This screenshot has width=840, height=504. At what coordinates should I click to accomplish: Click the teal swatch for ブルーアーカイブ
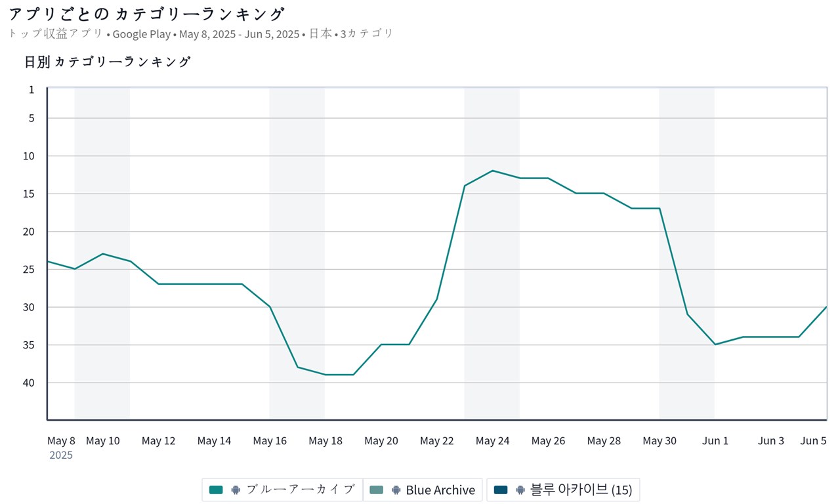coord(216,490)
